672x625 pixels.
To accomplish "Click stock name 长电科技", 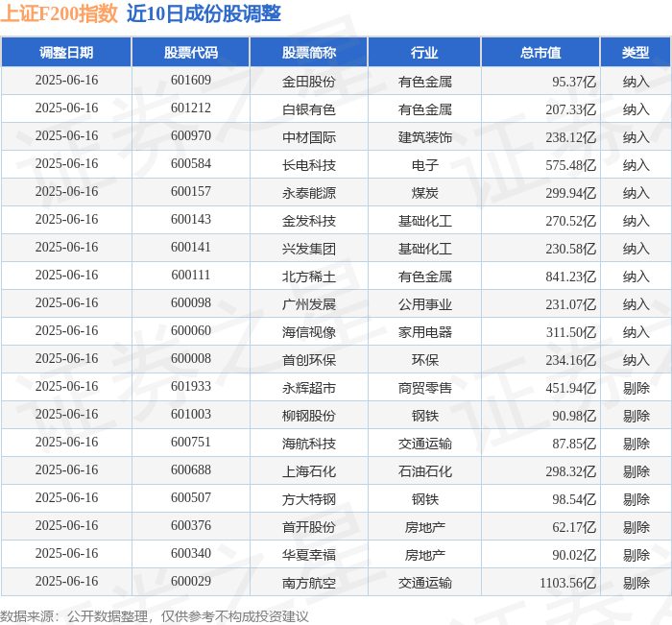I will pyautogui.click(x=308, y=165).
